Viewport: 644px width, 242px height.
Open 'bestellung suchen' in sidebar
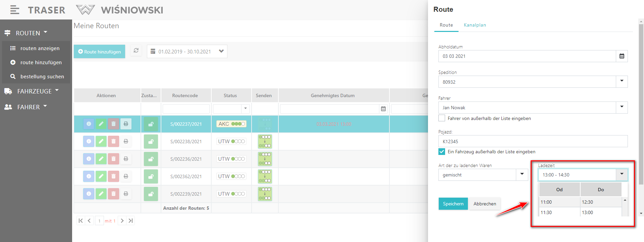(x=42, y=77)
